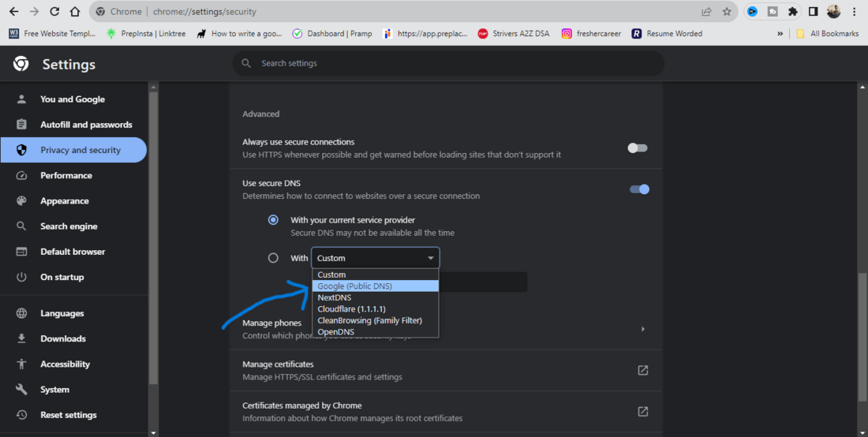Select the With custom provider radio button
This screenshot has height=437, width=868.
[x=273, y=258]
